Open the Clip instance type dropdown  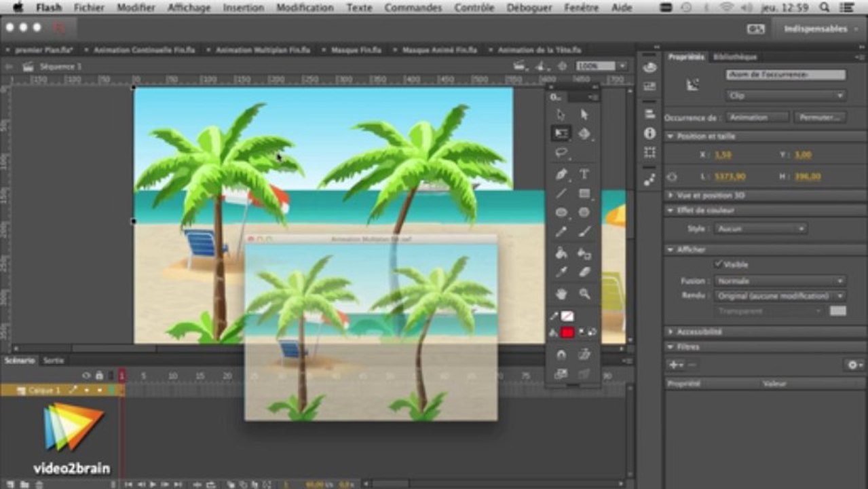pos(786,96)
